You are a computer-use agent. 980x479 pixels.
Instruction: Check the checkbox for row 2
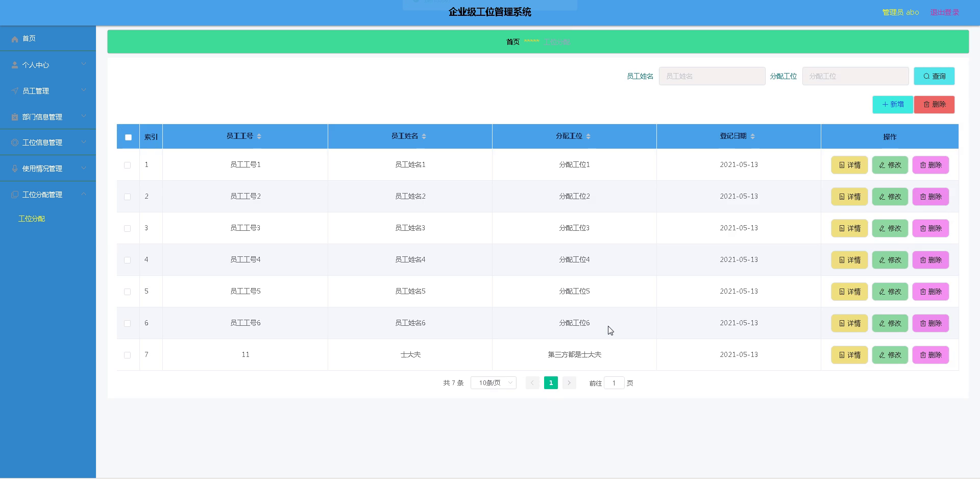click(x=127, y=197)
